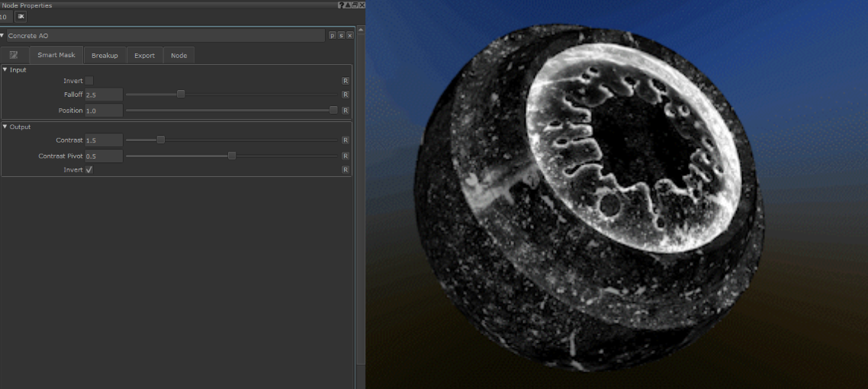Click the Falloff value input field
This screenshot has width=868, height=389.
(104, 95)
